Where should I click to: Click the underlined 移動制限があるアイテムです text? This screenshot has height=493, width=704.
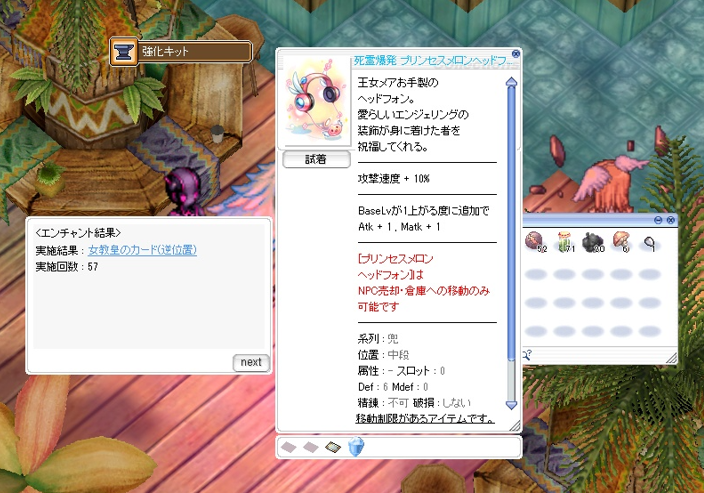[425, 418]
